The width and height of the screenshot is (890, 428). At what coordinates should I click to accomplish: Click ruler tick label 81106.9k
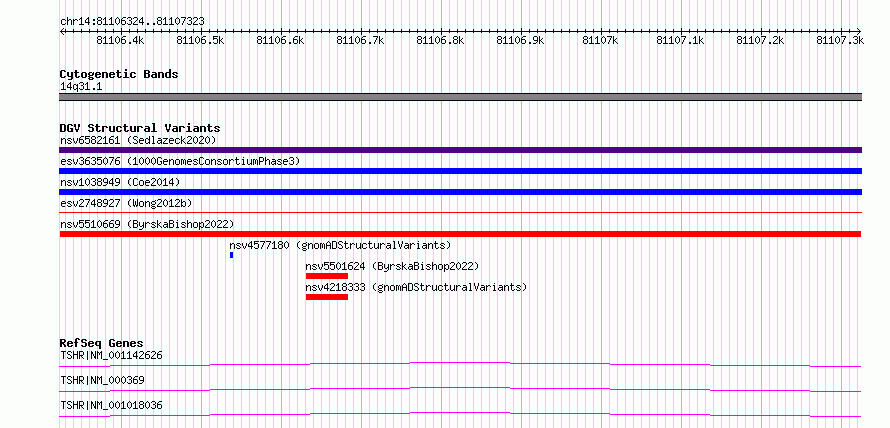point(520,40)
